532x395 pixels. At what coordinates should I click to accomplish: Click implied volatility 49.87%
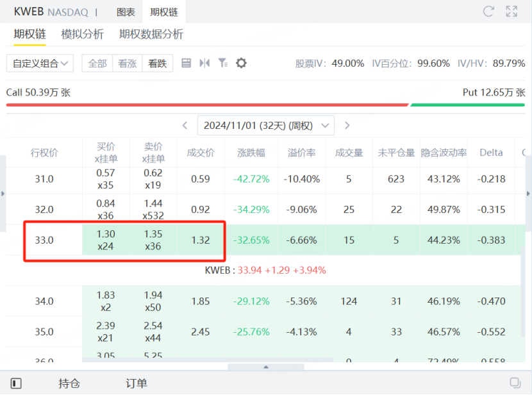click(x=444, y=210)
